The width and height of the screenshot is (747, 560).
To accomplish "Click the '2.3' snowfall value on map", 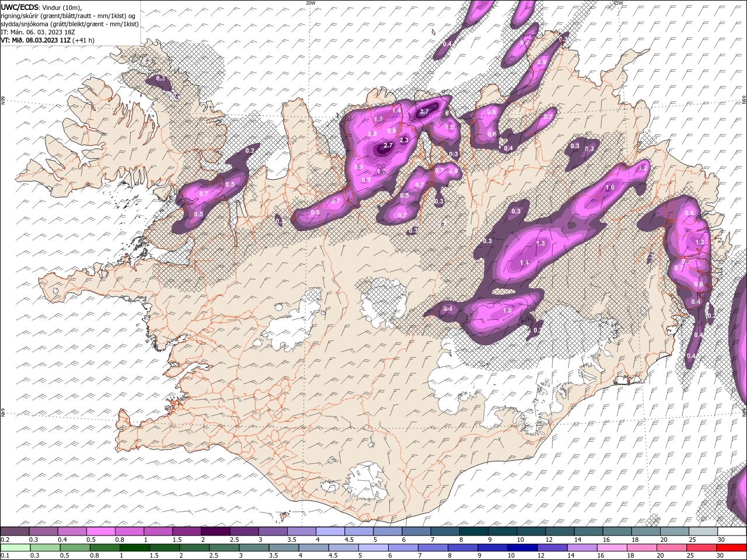I will coord(404,140).
